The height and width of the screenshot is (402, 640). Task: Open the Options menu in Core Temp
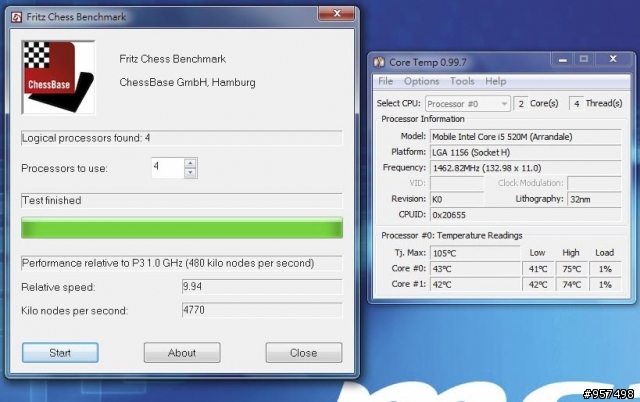pos(422,81)
